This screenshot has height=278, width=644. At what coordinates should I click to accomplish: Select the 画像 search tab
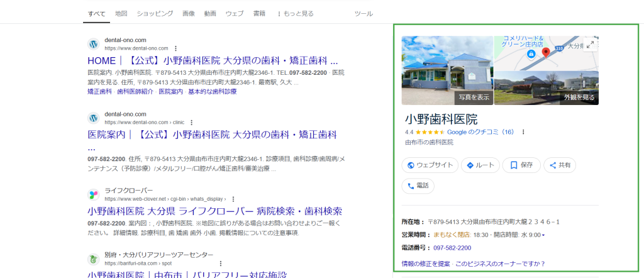pos(188,13)
